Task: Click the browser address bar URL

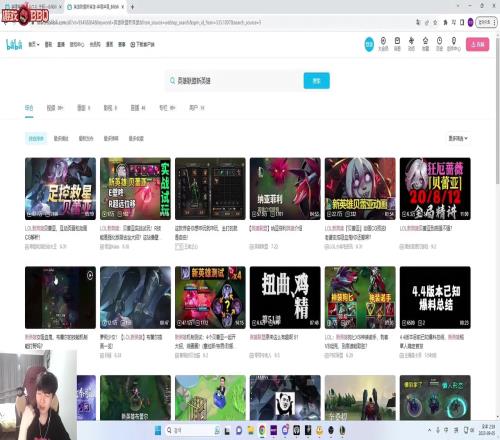Action: tap(148, 22)
